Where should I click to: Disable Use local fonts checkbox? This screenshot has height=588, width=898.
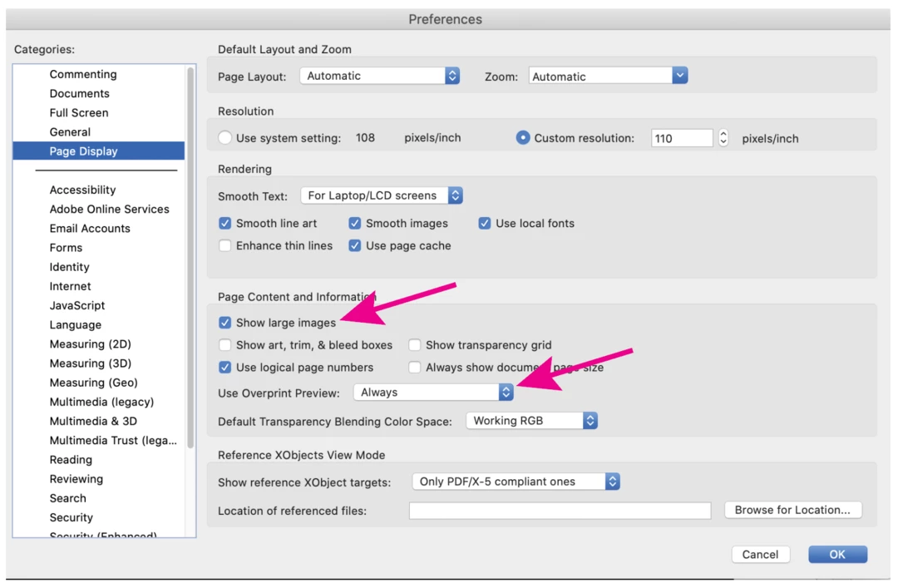click(x=485, y=224)
